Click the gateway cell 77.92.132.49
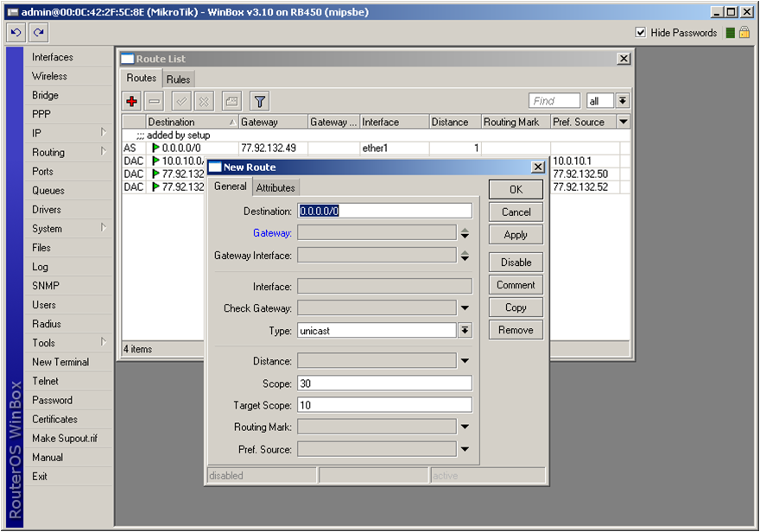The width and height of the screenshot is (760, 532). 269,148
